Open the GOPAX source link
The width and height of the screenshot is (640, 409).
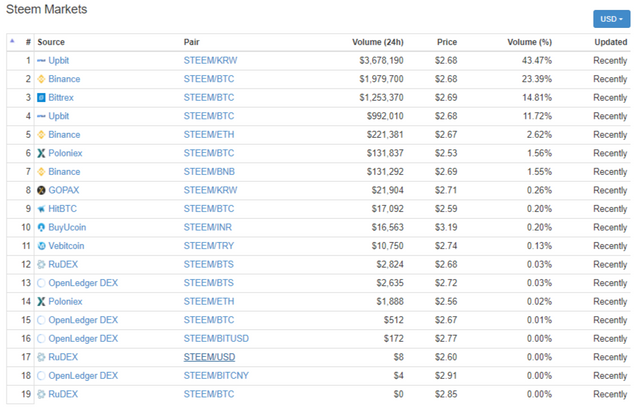[x=64, y=190]
